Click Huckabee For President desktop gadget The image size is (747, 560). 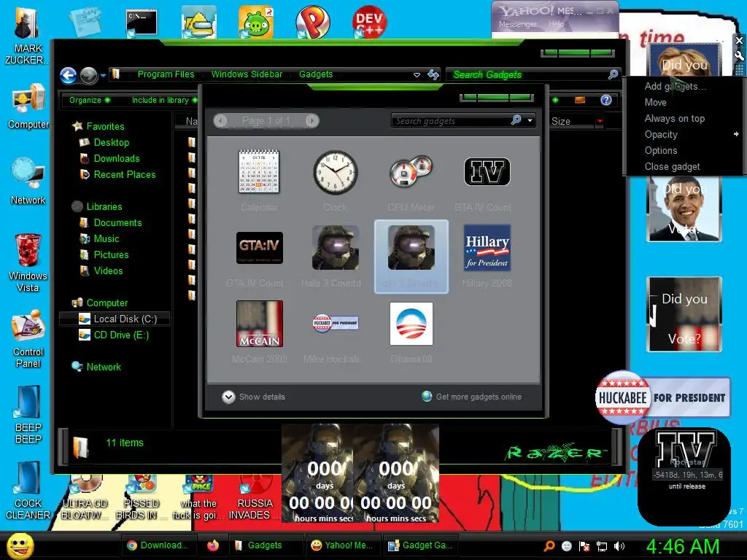click(662, 397)
